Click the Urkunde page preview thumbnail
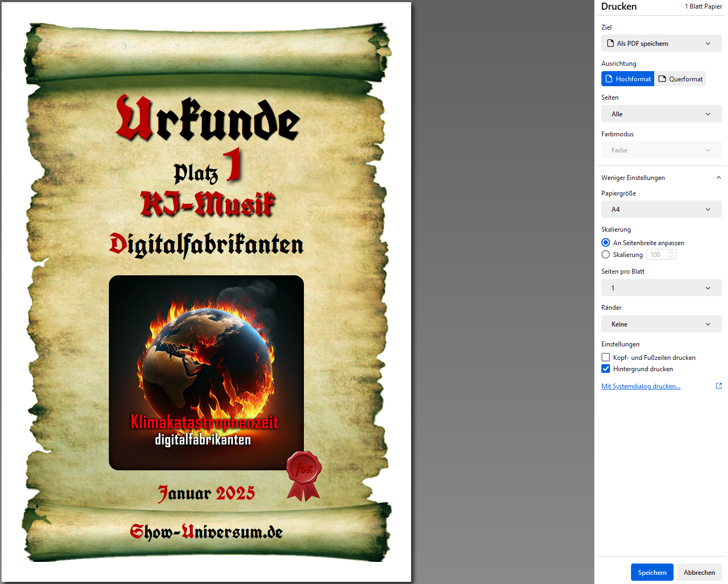Image resolution: width=728 pixels, height=584 pixels. coord(206,292)
